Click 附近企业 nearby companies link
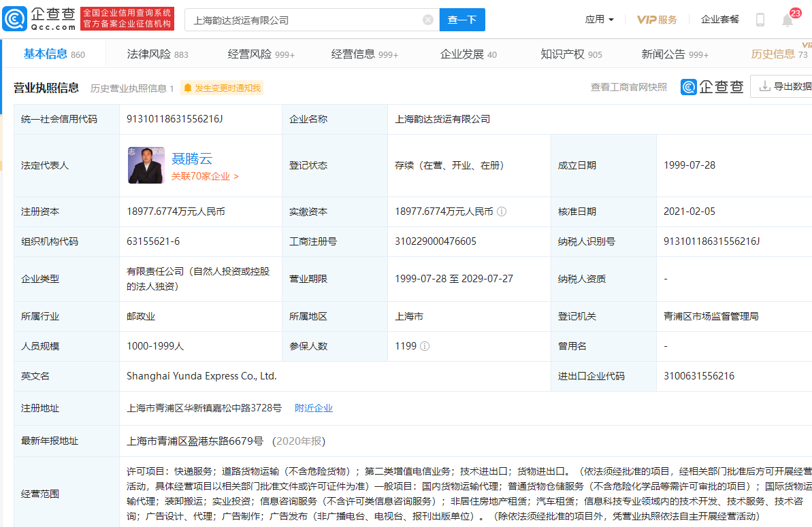Image resolution: width=812 pixels, height=527 pixels. [x=313, y=408]
